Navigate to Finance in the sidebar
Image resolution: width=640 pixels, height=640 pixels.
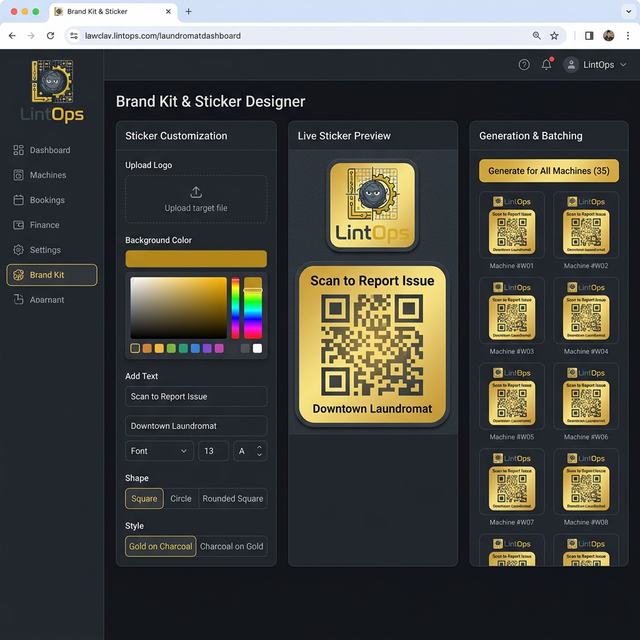tap(44, 225)
